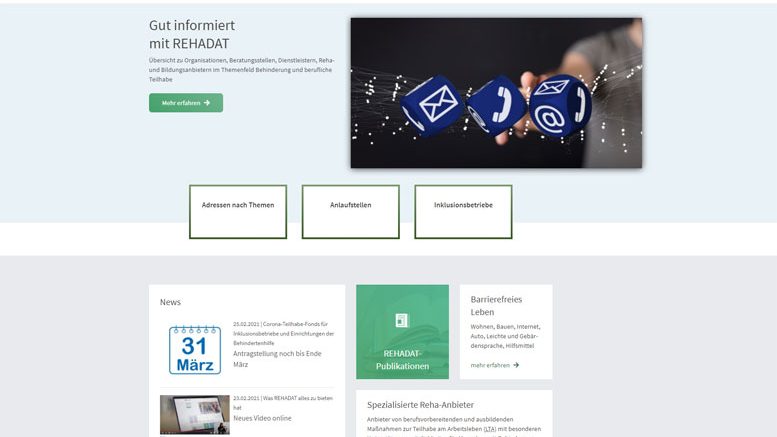
Task: Click the 'LTA' abbreviation in Reha-Anbieter text
Action: (x=490, y=428)
